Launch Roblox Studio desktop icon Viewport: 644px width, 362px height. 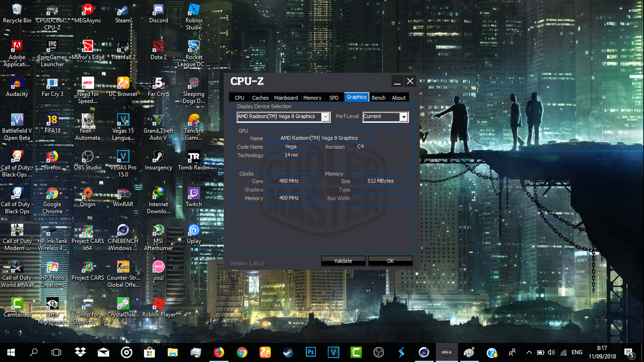pos(194,17)
